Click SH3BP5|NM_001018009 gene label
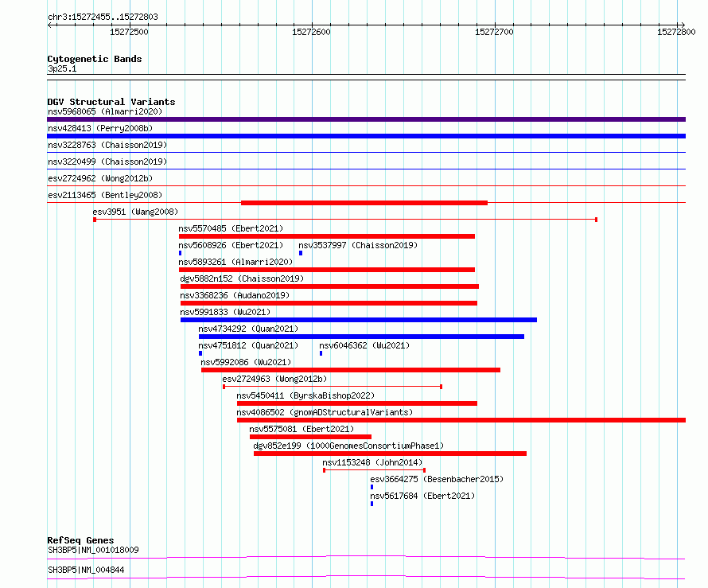The image size is (708, 588). pos(93,550)
